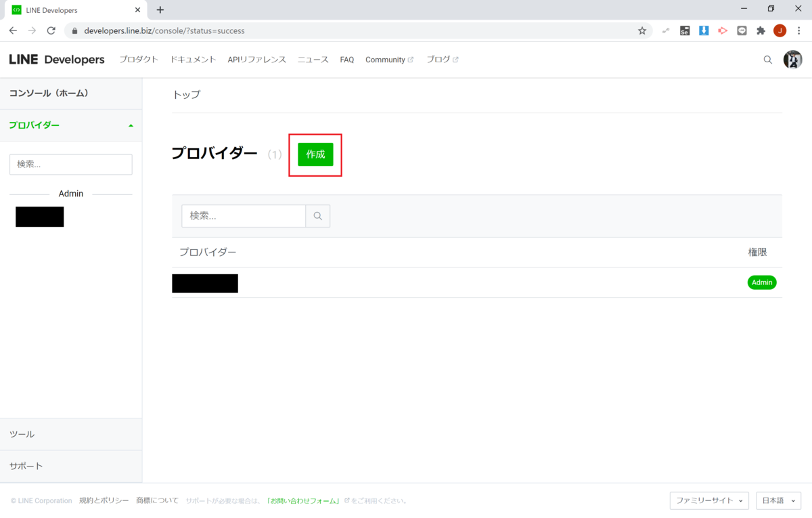This screenshot has width=812, height=518.
Task: Click the LINE browser extension icon
Action: coord(742,30)
